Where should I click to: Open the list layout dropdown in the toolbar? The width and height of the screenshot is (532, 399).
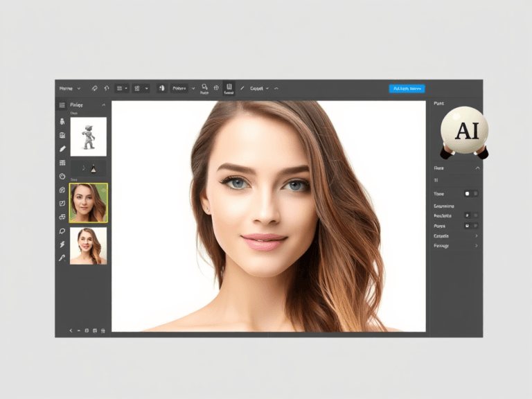141,88
